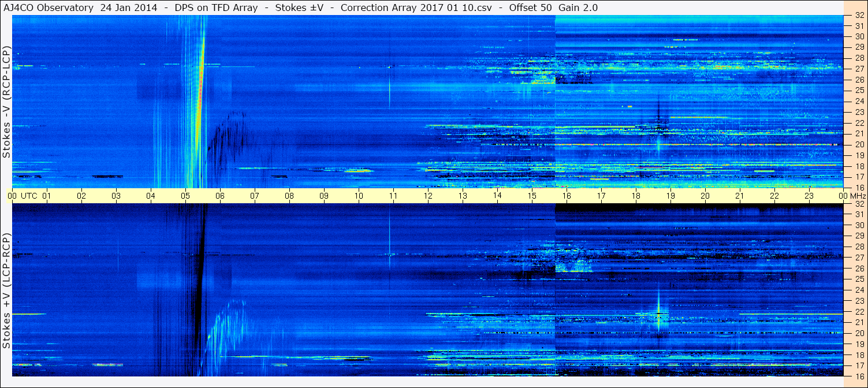Click 28 MHz tick on Stokes -V panel
Image resolution: width=868 pixels, height=388 pixels.
859,58
